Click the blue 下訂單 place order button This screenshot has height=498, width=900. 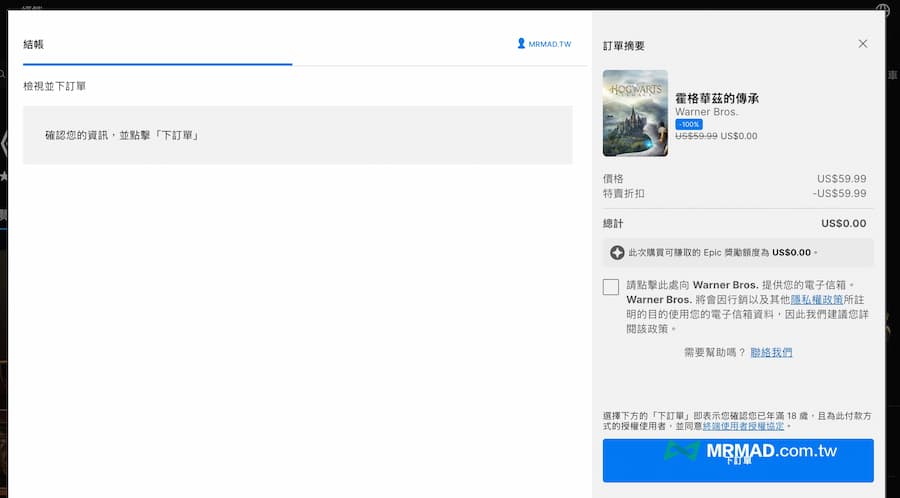coord(738,460)
